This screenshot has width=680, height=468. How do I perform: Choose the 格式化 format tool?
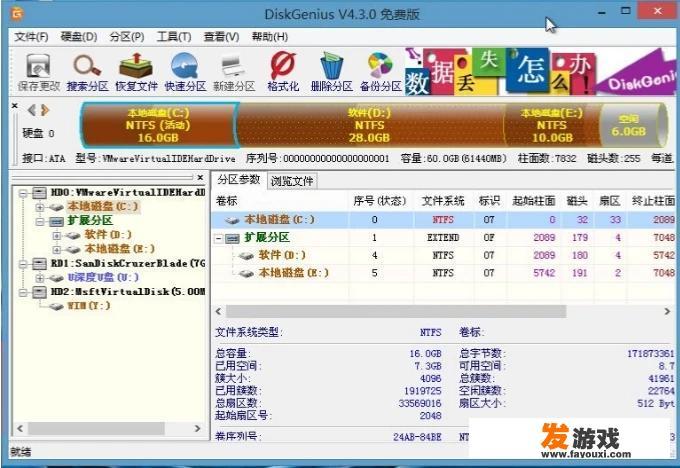[283, 72]
